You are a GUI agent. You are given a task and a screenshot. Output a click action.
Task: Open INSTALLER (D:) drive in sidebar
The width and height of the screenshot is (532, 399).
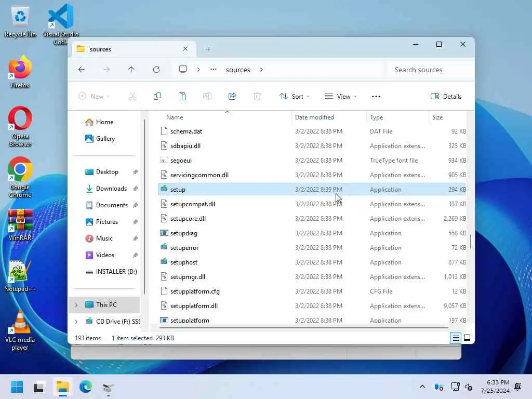(x=111, y=272)
